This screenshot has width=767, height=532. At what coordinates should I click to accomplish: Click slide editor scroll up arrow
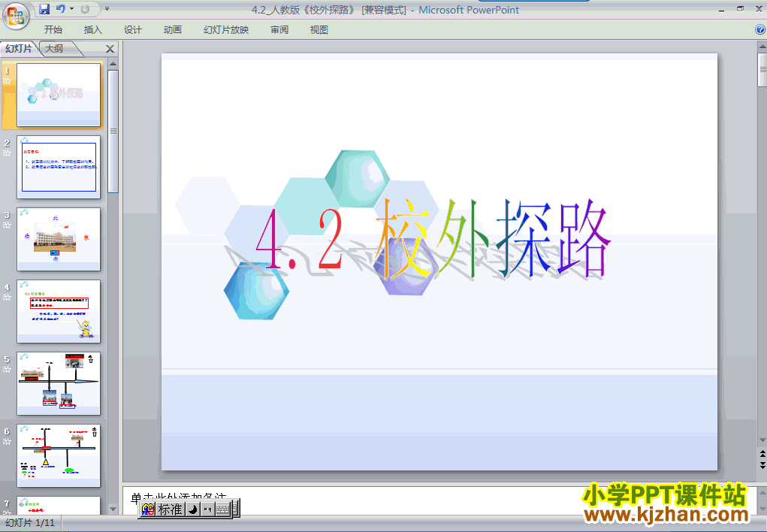[762, 47]
